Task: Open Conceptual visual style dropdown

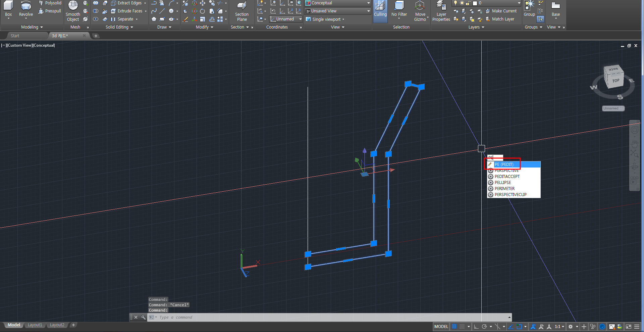Action: click(338, 3)
